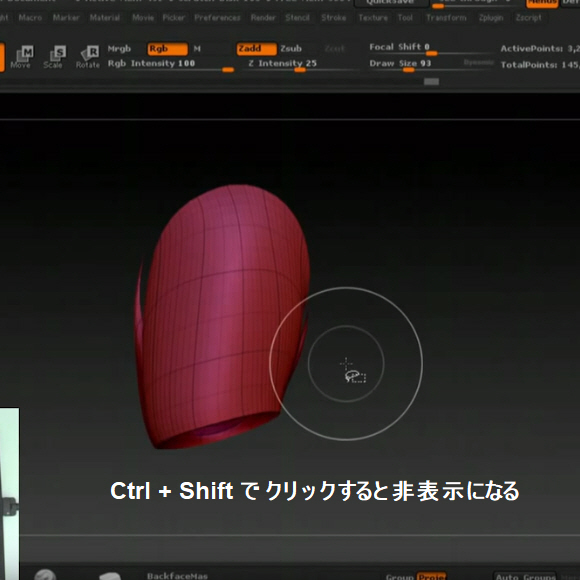
Task: Click the TotalPoints readout
Action: (540, 65)
